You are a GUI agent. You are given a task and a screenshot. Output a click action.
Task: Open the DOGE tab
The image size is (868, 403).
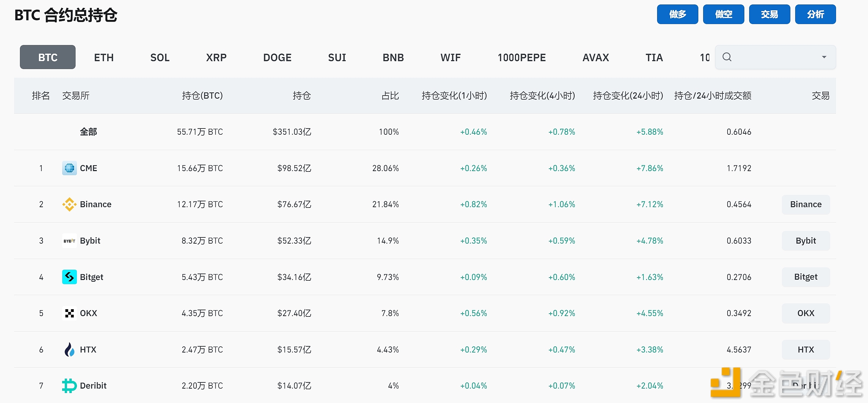click(278, 57)
